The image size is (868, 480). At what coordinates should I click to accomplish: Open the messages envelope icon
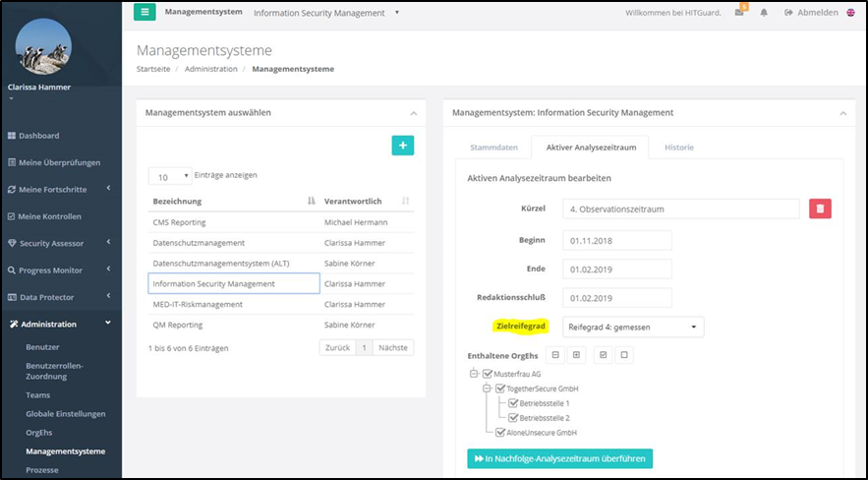(739, 13)
